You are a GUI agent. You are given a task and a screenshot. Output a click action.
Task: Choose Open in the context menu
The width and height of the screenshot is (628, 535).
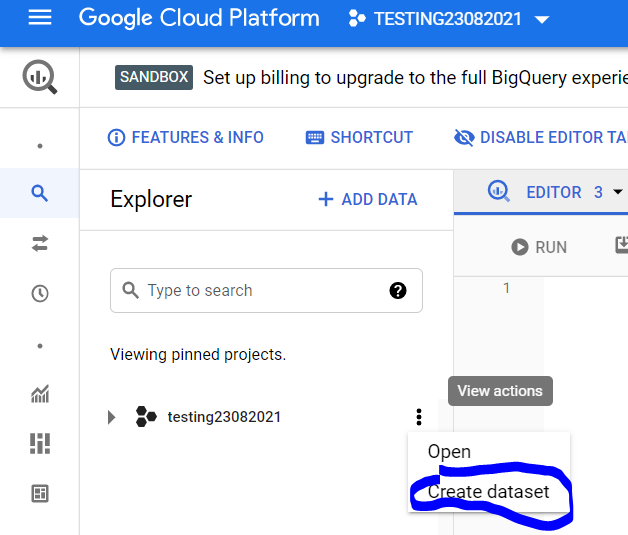coord(449,452)
